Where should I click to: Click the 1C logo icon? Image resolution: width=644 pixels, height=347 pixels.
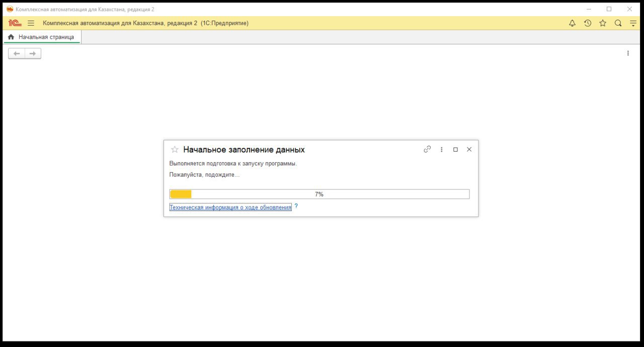coord(15,23)
